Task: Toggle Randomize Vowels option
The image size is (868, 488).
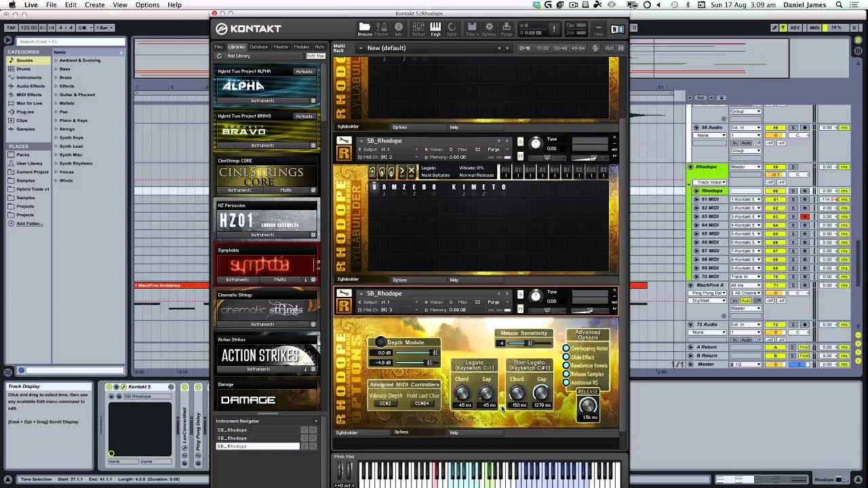Action: tap(566, 366)
